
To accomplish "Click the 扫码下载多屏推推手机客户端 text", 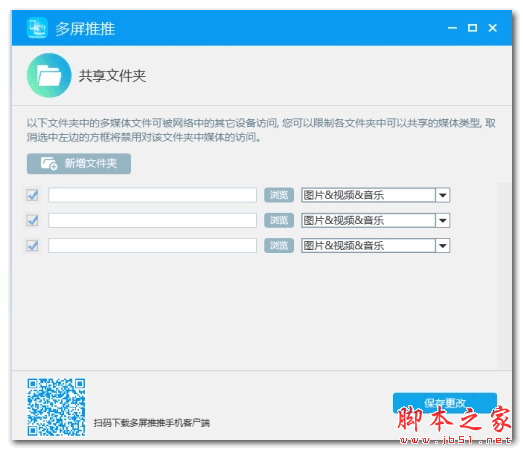I will 152,423.
